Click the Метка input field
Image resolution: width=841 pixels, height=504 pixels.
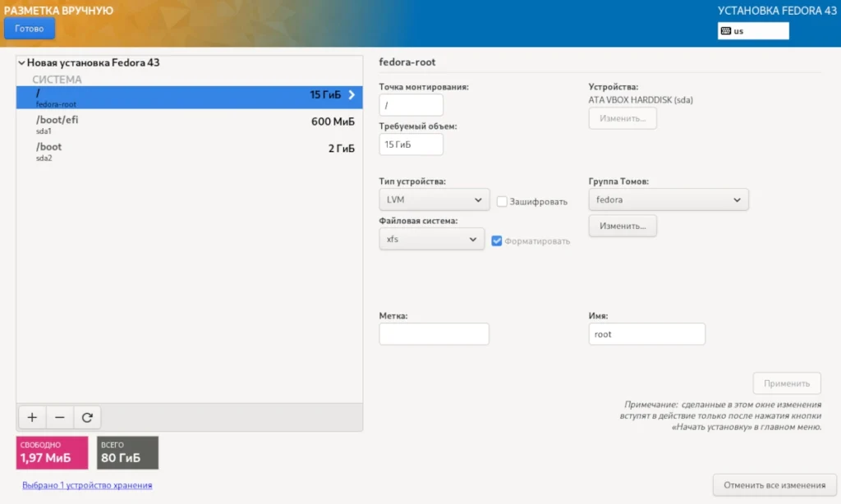[434, 333]
